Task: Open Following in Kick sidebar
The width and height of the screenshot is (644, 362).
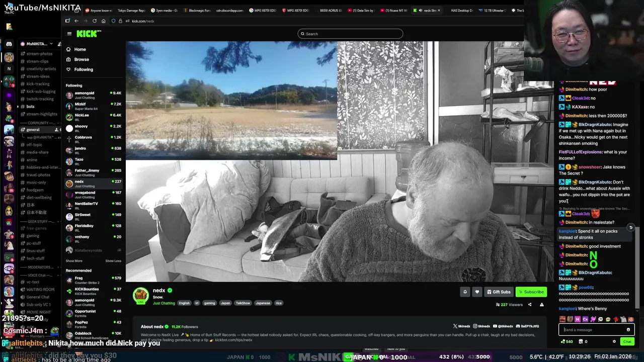Action: [79, 69]
